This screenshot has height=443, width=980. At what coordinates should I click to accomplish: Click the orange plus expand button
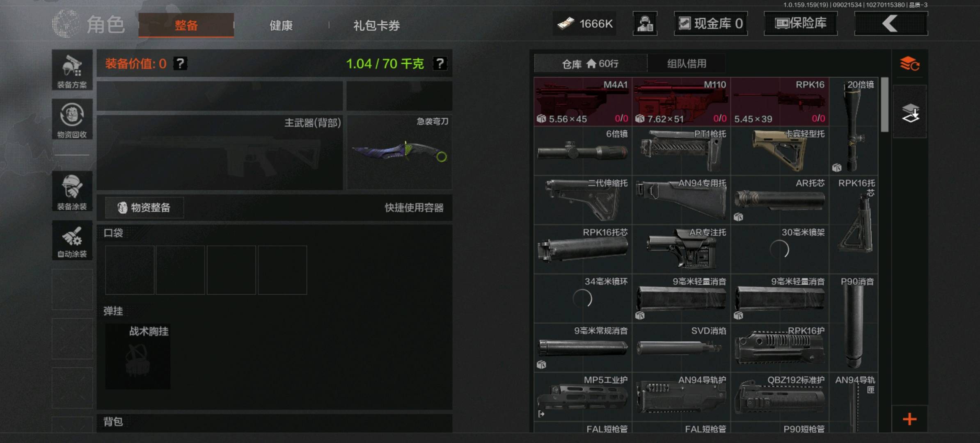[909, 419]
